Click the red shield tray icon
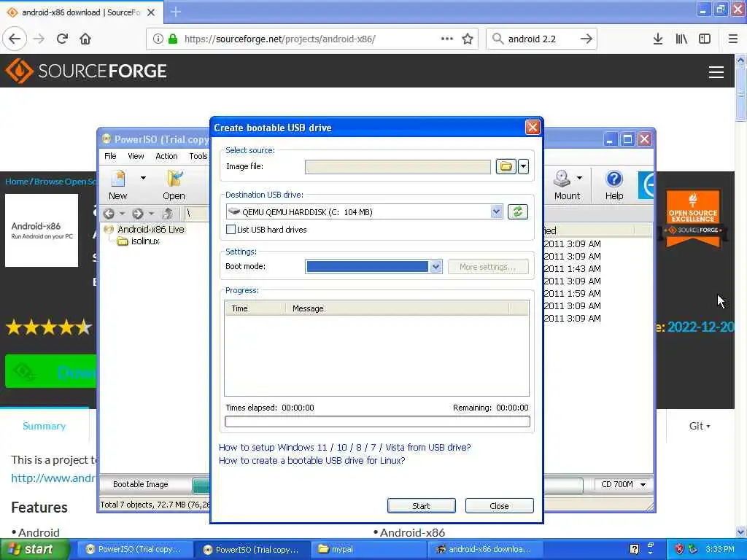This screenshot has width=747, height=560. (x=679, y=549)
